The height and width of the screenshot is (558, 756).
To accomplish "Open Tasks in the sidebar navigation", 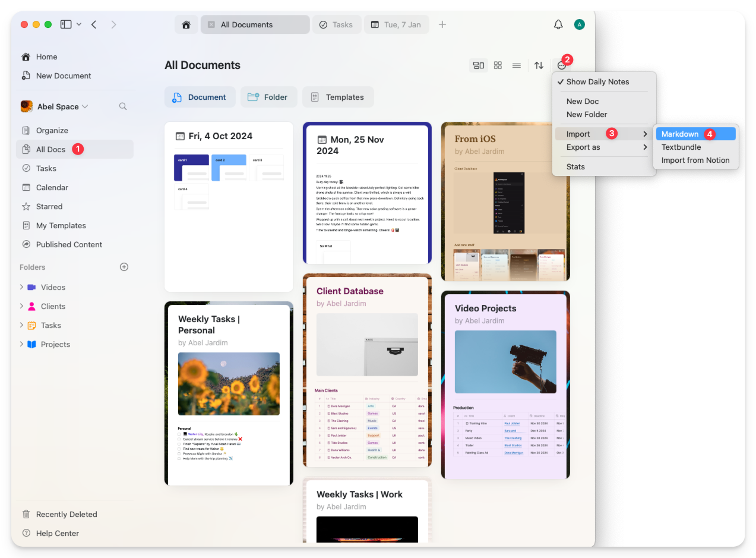I will click(x=75, y=169).
